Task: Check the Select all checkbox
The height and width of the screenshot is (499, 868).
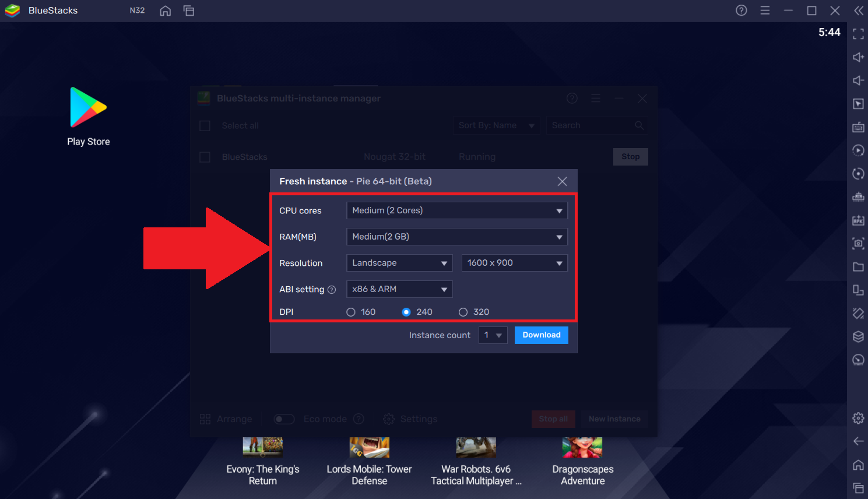Action: tap(205, 126)
